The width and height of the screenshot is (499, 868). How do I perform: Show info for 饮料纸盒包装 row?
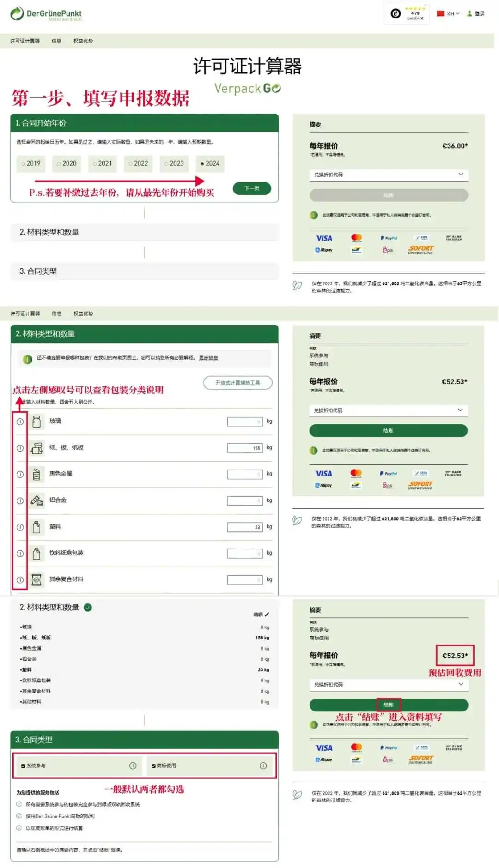[x=20, y=553]
